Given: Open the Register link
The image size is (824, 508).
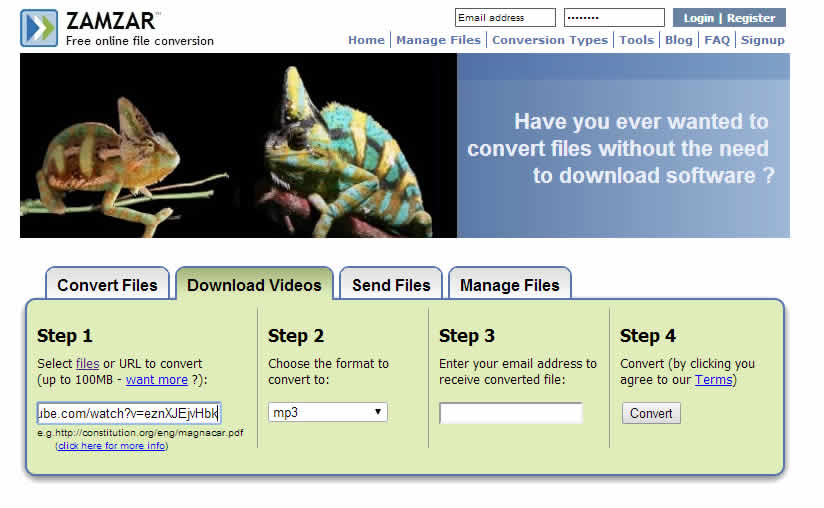Looking at the screenshot, I should pyautogui.click(x=751, y=18).
